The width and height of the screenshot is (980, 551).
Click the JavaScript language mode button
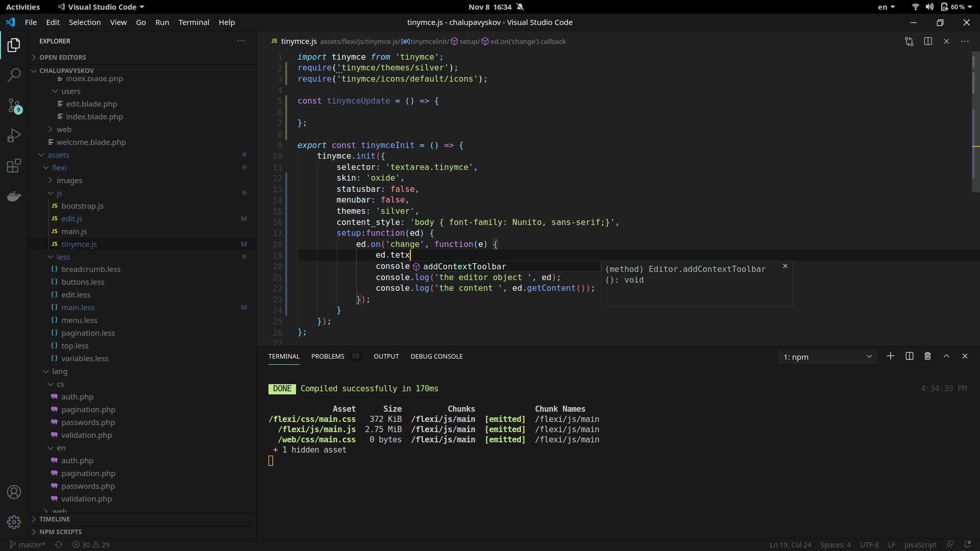point(920,544)
